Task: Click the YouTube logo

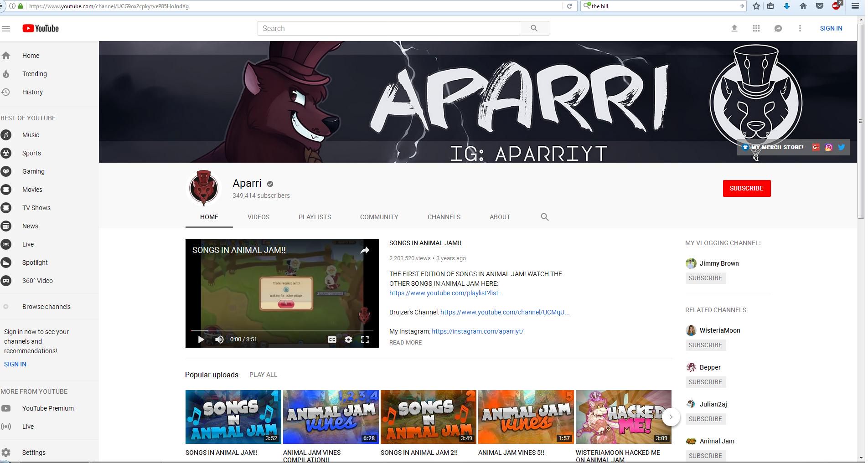Action: click(x=41, y=28)
